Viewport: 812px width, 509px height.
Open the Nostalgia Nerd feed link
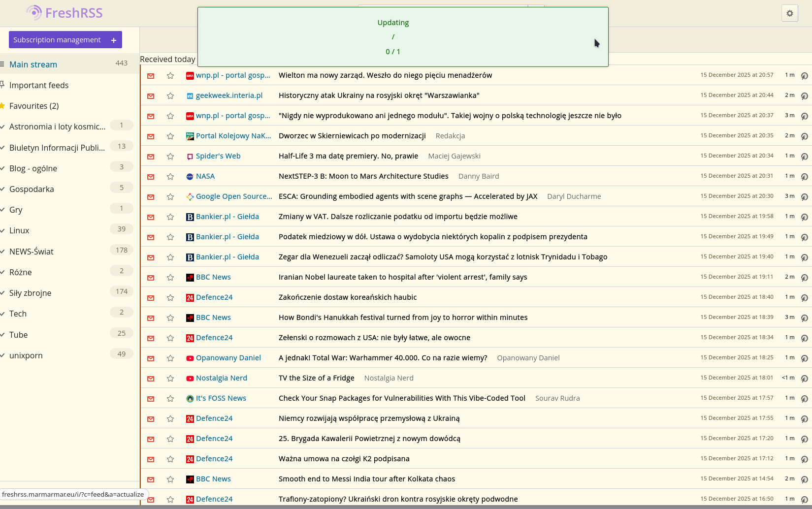click(222, 378)
